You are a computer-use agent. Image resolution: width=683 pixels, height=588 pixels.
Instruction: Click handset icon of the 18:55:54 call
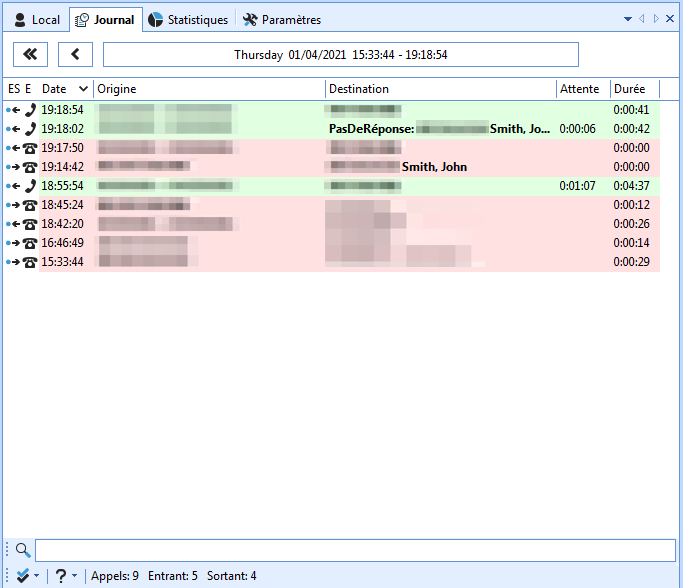[x=30, y=186]
